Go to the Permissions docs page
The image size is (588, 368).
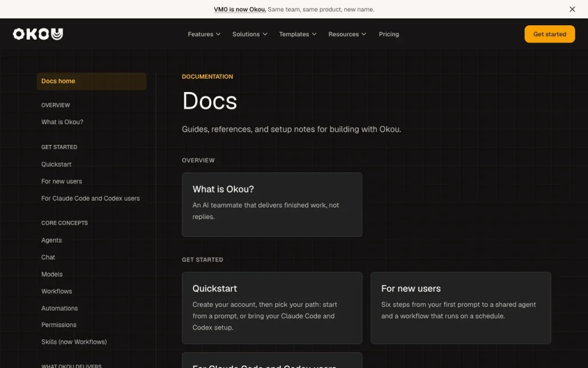(59, 325)
